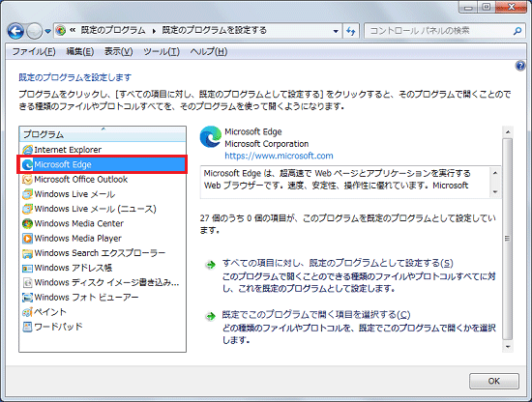This screenshot has width=532, height=402.
Task: Click the Control Panel icon in address bar
Action: pos(61,31)
